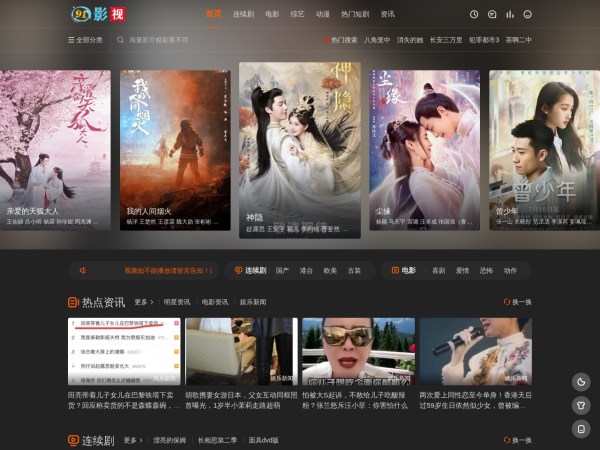600x450 pixels.
Task: Search hot keyword 长安三万里
Action: point(446,40)
